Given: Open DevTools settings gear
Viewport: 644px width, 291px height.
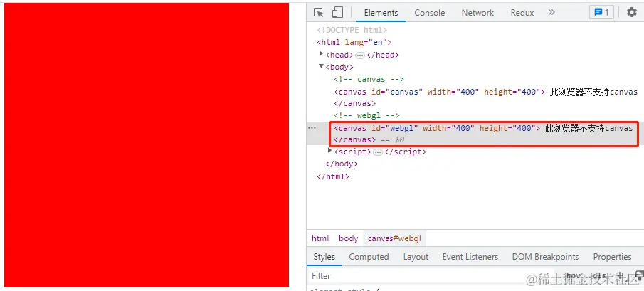Looking at the screenshot, I should point(632,12).
